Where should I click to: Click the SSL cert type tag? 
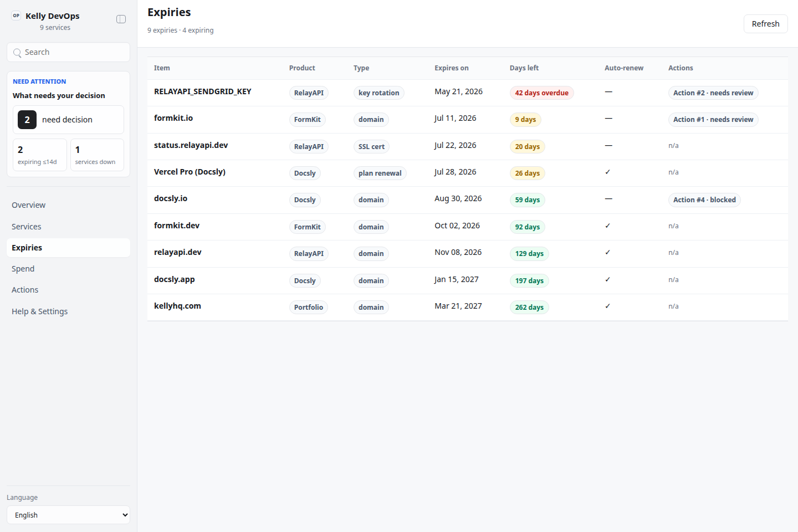(371, 147)
